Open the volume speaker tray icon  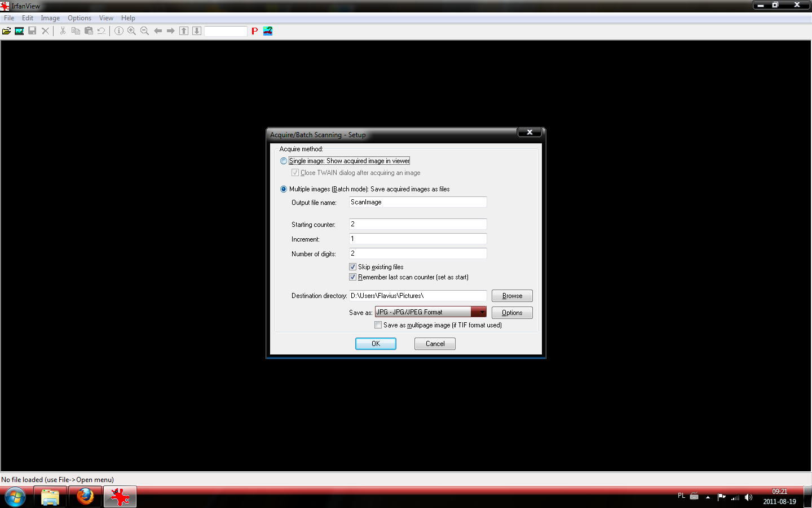[748, 497]
